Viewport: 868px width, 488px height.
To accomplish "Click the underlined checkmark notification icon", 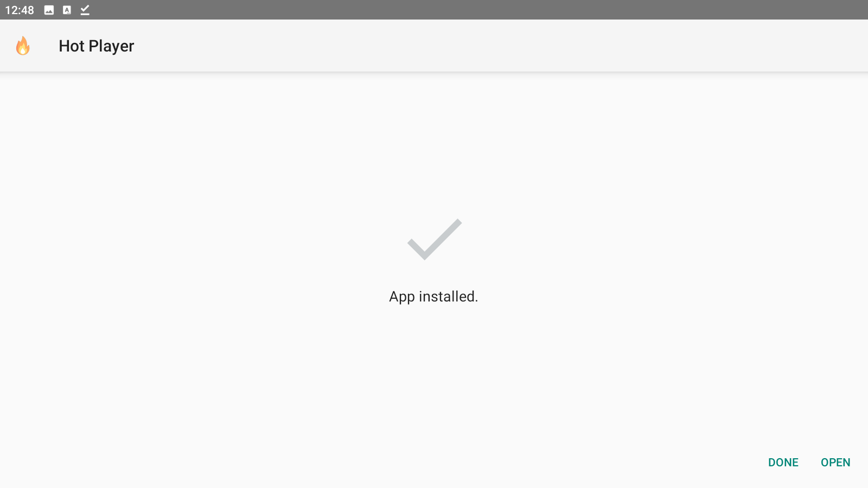I will point(85,10).
